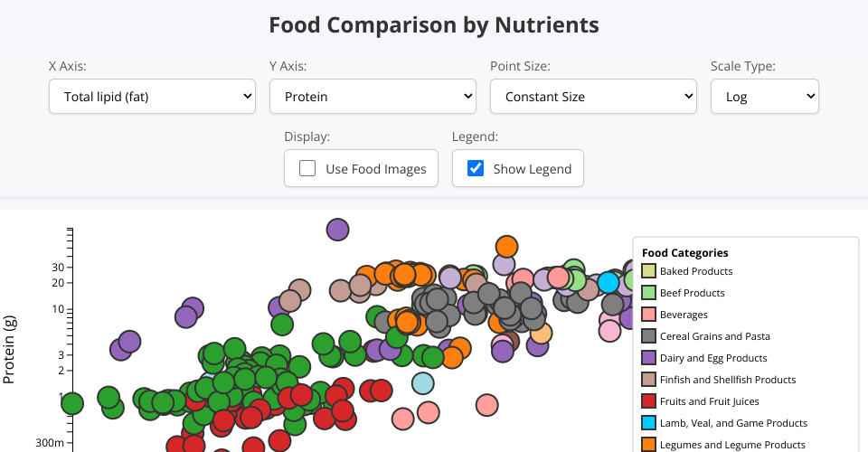The width and height of the screenshot is (868, 452).
Task: Click the topmost purple data point
Action: pos(337,230)
